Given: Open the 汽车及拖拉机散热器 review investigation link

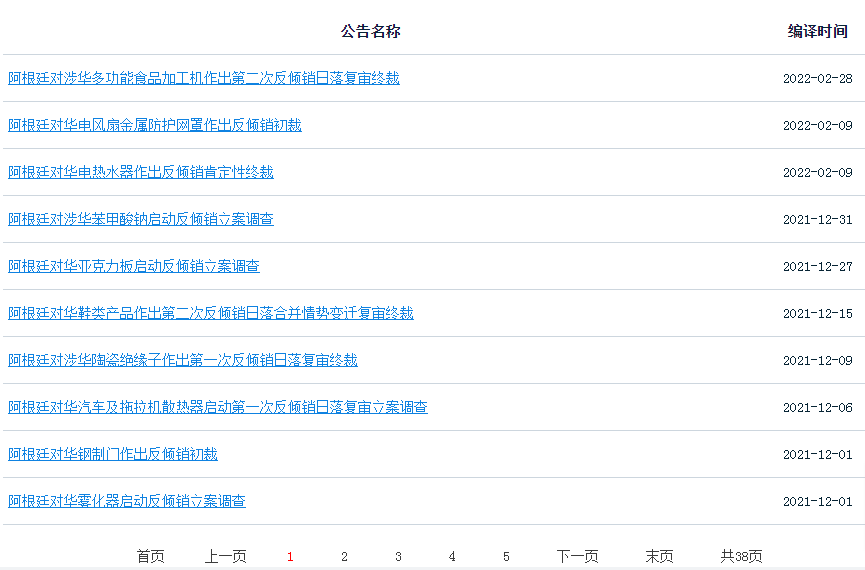Looking at the screenshot, I should (218, 407).
